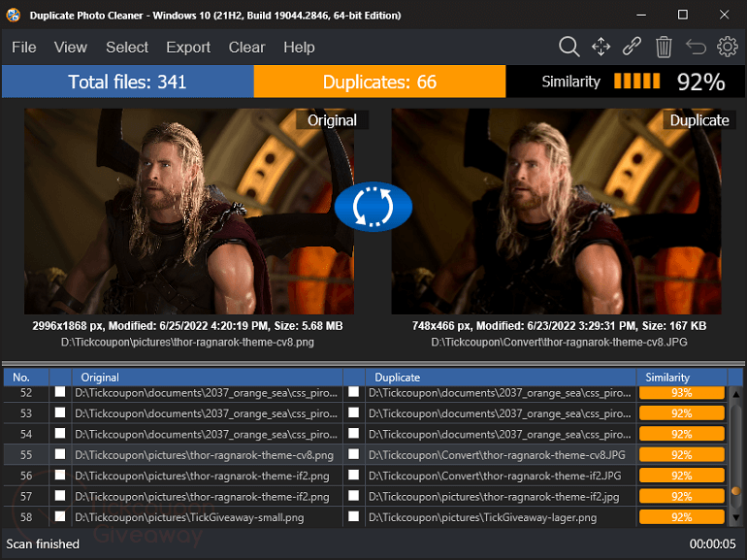Open settings via the gear icon
Viewport: 747px width, 560px height.
click(727, 47)
